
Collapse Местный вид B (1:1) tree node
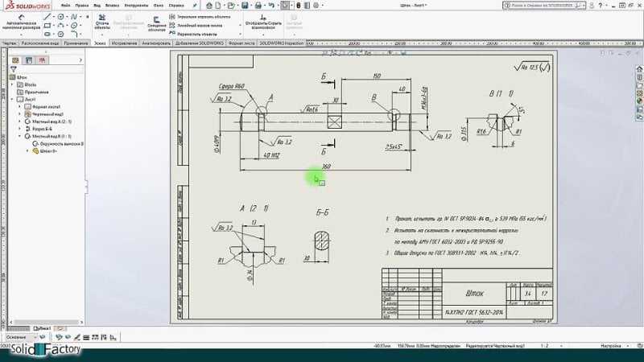(x=19, y=136)
